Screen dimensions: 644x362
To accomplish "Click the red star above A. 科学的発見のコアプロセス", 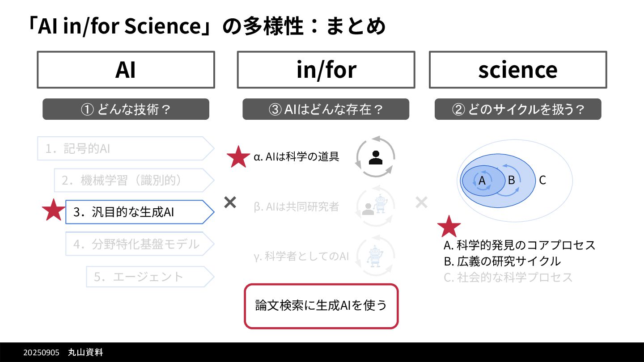I will coord(449,227).
